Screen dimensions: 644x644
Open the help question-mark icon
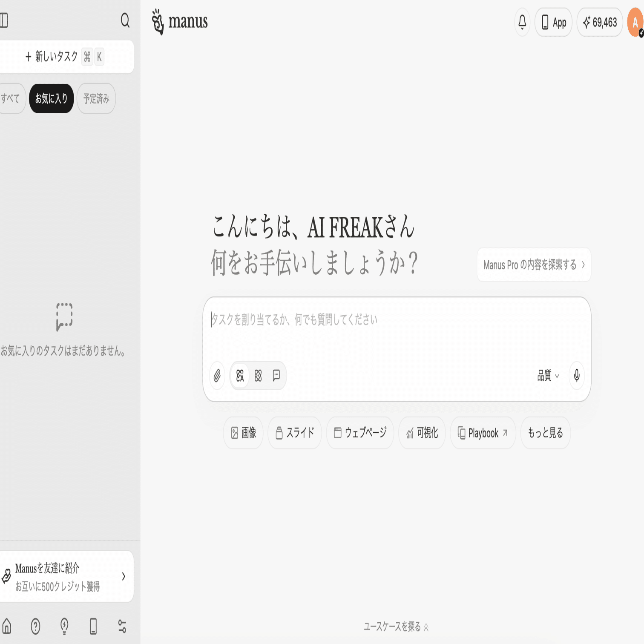(x=35, y=626)
